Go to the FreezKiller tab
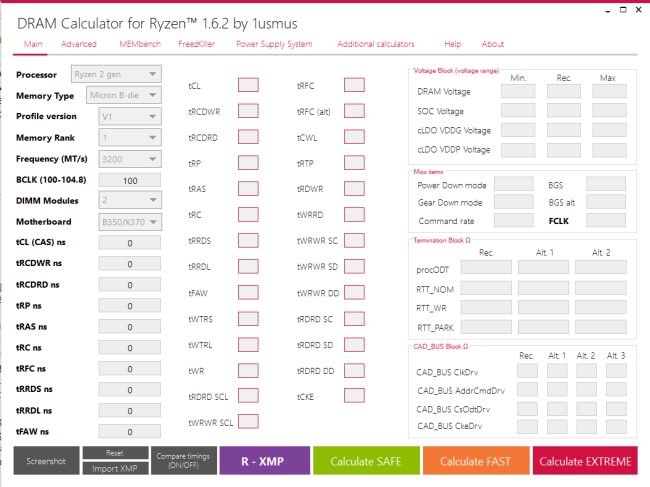650x487 pixels. pyautogui.click(x=196, y=44)
